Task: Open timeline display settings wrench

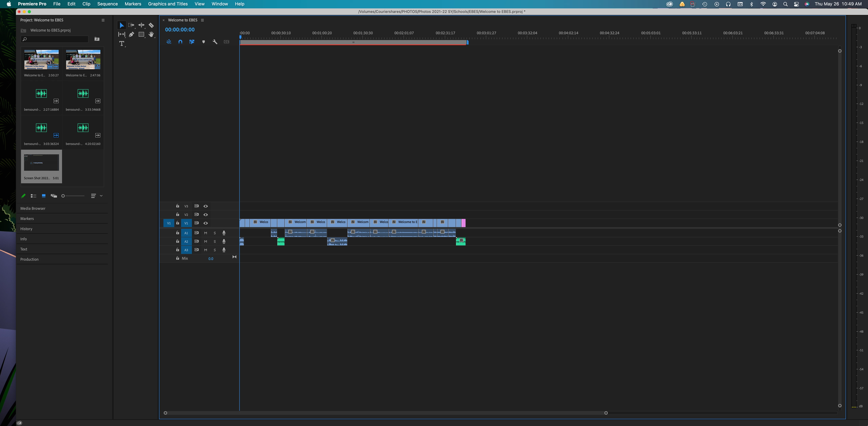Action: pos(215,42)
